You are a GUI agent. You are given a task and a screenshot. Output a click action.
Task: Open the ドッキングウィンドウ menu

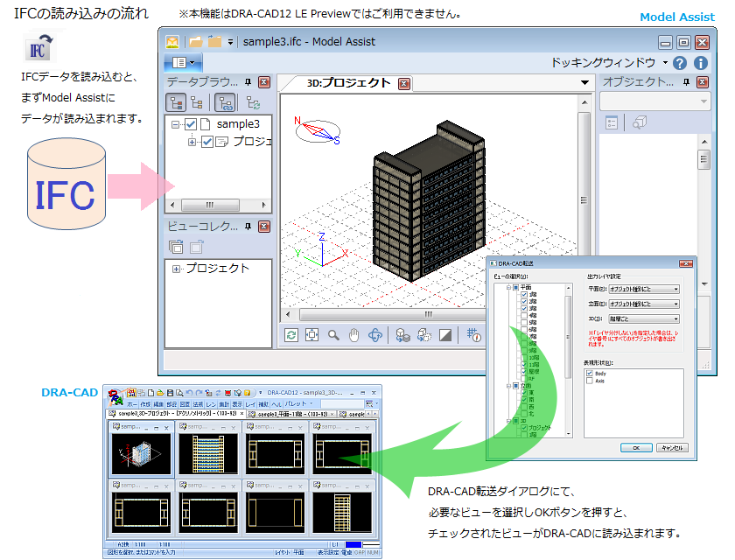[x=609, y=62]
